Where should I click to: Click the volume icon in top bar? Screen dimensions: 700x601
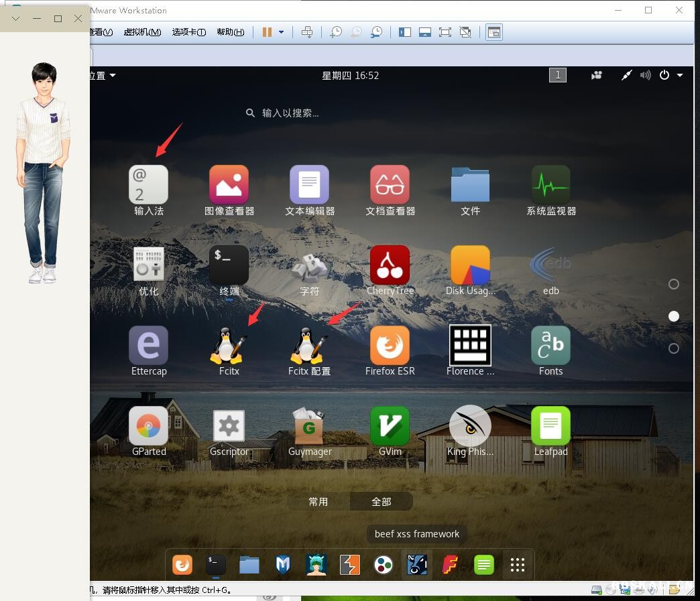tap(645, 75)
